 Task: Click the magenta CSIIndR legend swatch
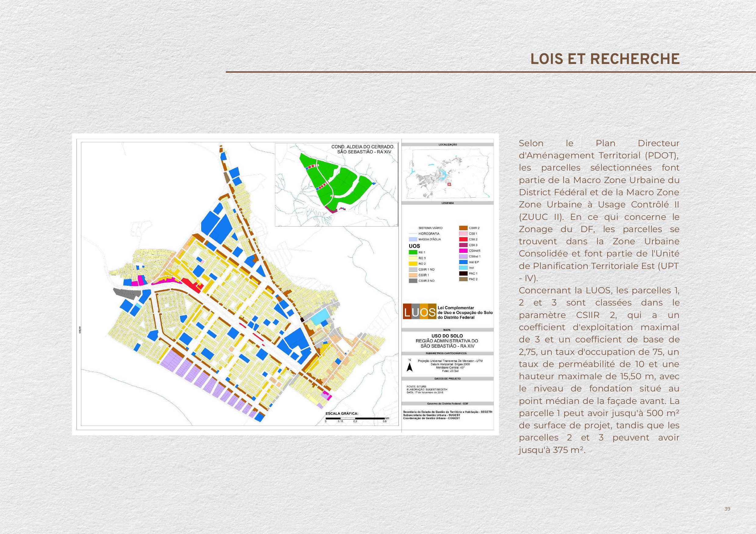tap(463, 251)
